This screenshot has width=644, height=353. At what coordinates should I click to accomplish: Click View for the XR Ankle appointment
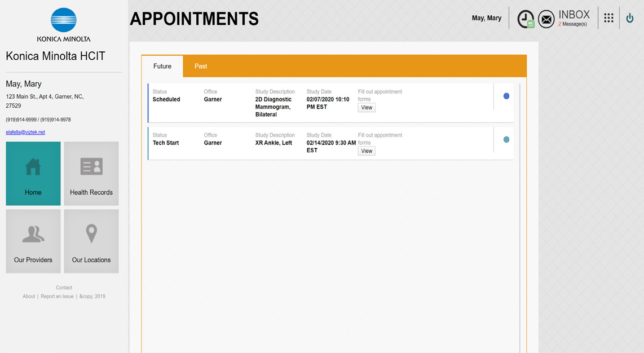367,151
